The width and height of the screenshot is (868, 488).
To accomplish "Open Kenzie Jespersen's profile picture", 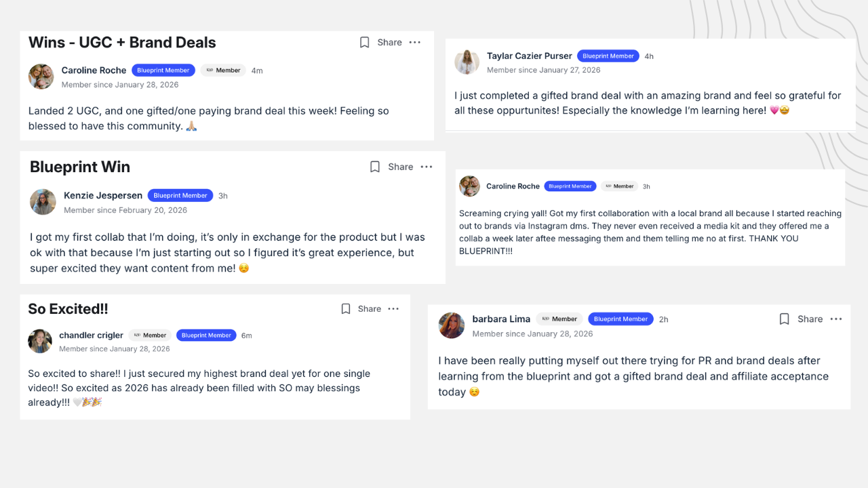I will (43, 202).
